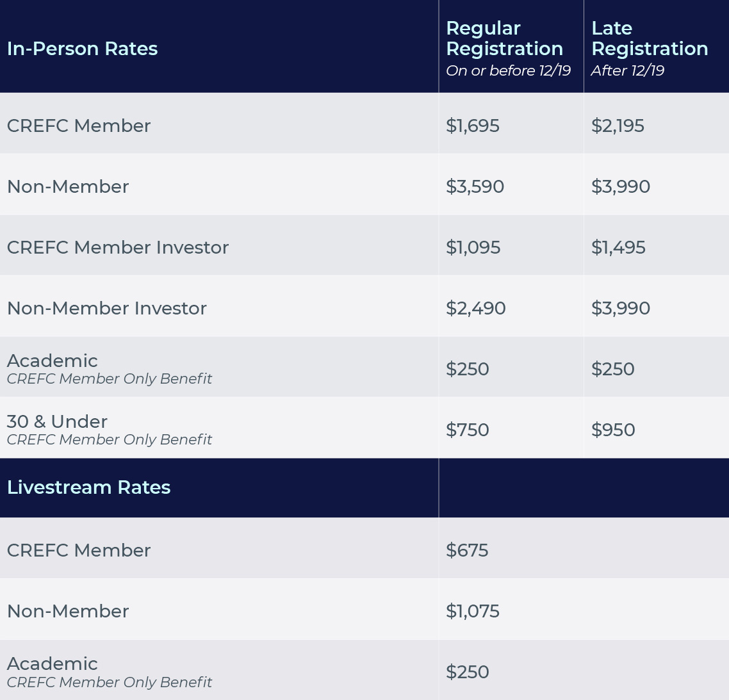This screenshot has height=700, width=729.
Task: Select the 30 & Under row label
Action: point(57,421)
